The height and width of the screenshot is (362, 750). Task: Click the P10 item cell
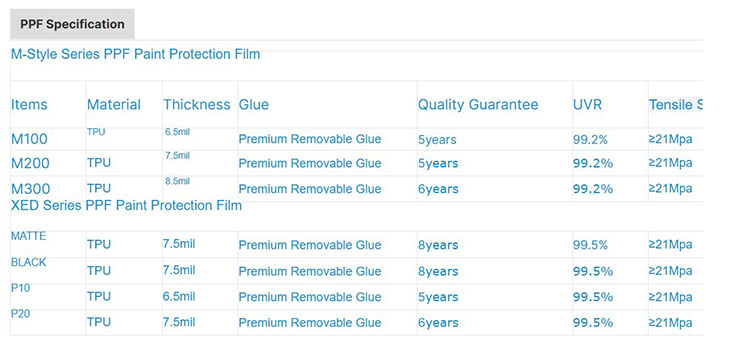click(21, 288)
